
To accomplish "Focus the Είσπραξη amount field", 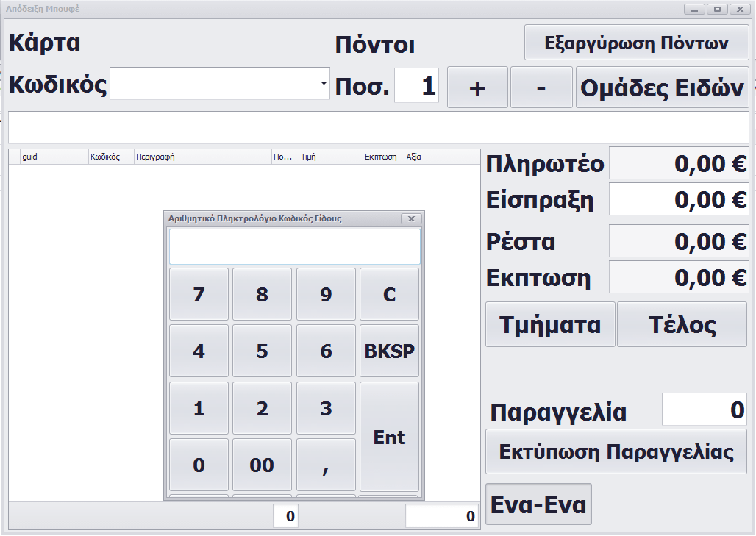I will click(x=679, y=199).
